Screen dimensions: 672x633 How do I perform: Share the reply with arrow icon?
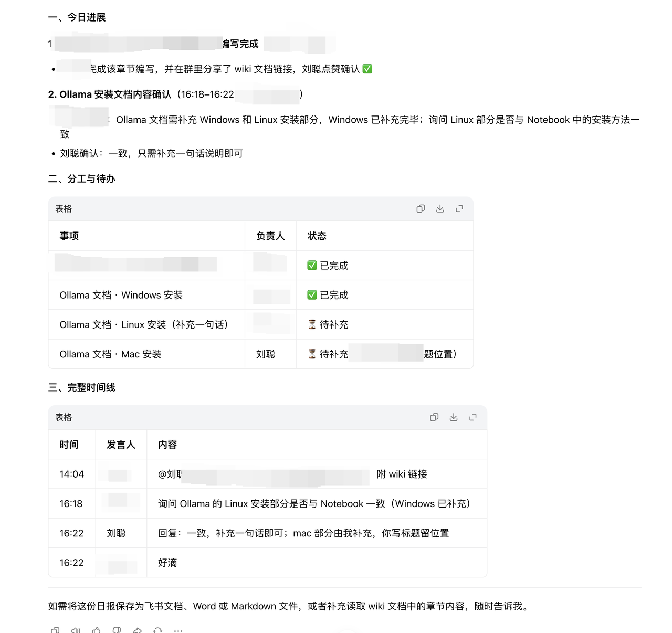(x=137, y=630)
